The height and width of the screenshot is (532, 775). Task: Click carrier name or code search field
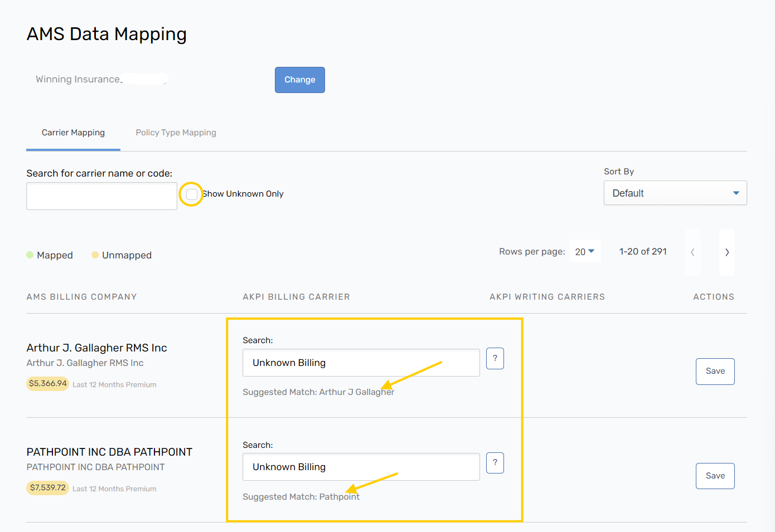101,196
